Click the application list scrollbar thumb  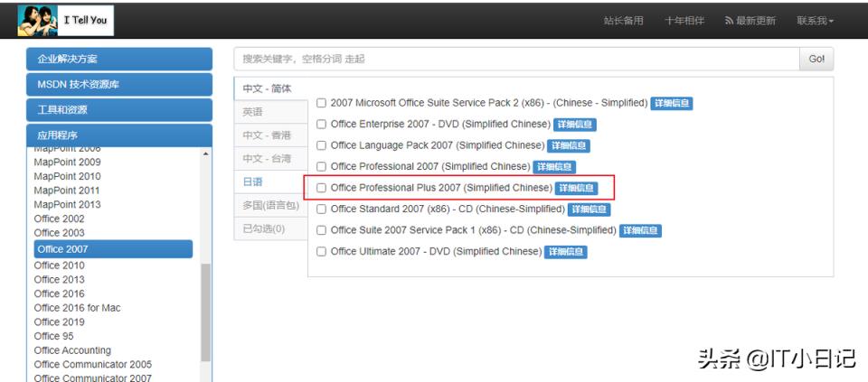click(205, 312)
